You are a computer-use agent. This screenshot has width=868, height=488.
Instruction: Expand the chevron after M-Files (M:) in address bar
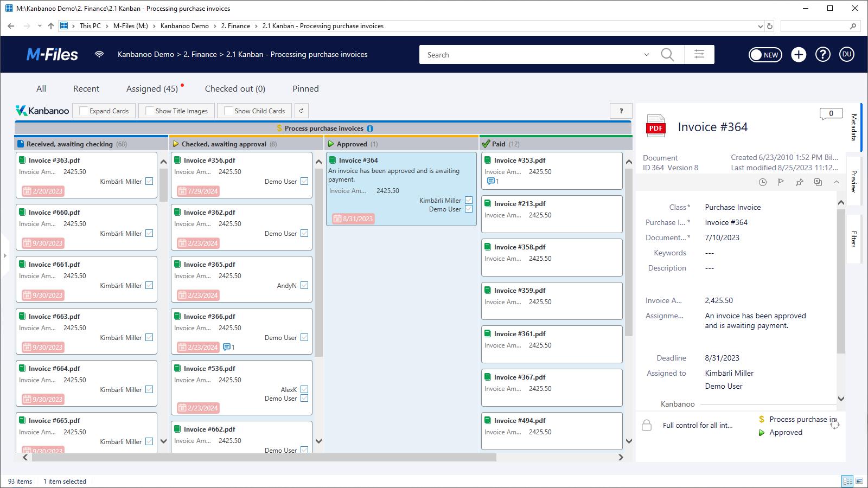coord(154,26)
